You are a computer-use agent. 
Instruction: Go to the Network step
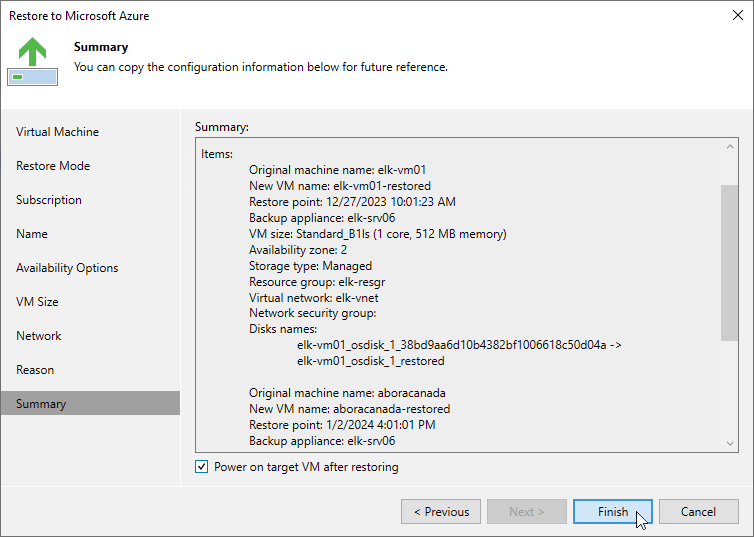pos(38,336)
